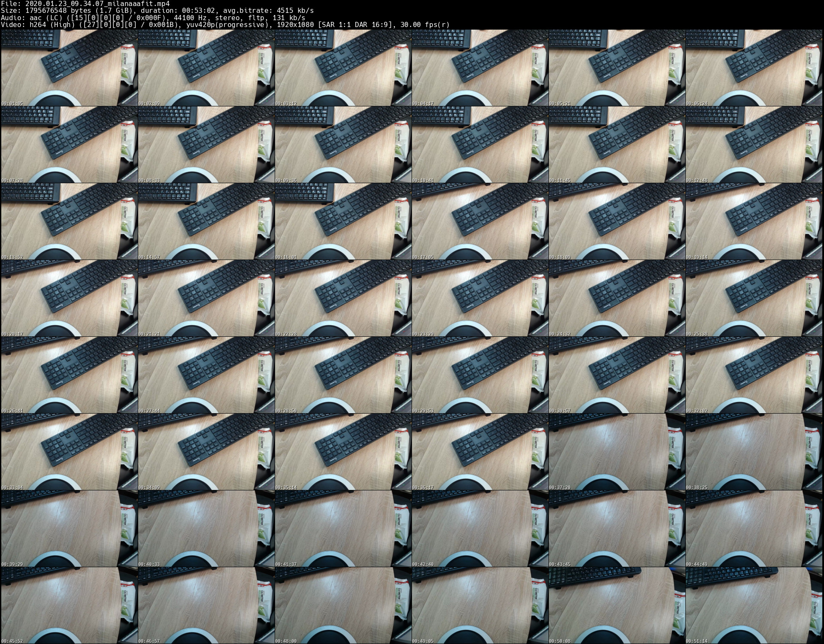Click the thumbnail stamped 00:45:52
The width and height of the screenshot is (824, 644).
pyautogui.click(x=69, y=605)
